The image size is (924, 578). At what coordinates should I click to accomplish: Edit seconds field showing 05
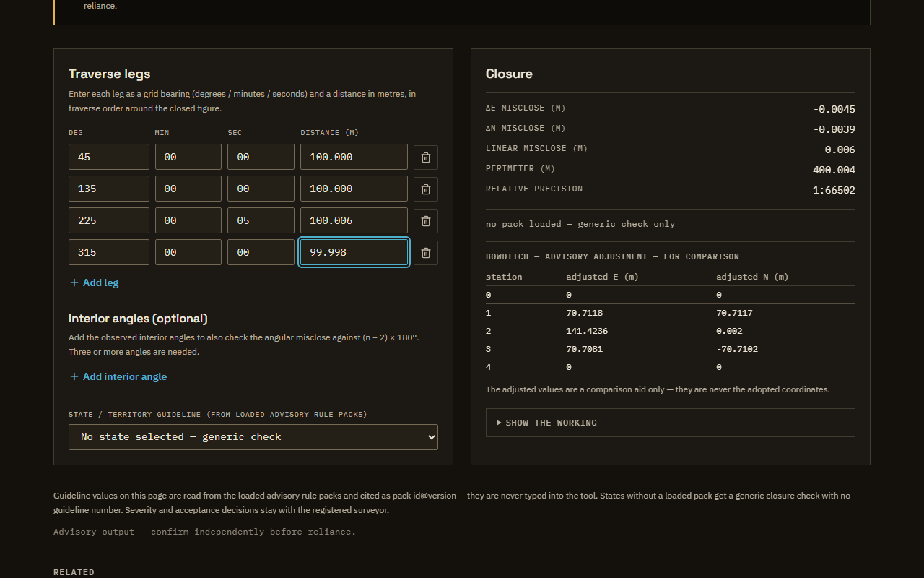coord(261,220)
